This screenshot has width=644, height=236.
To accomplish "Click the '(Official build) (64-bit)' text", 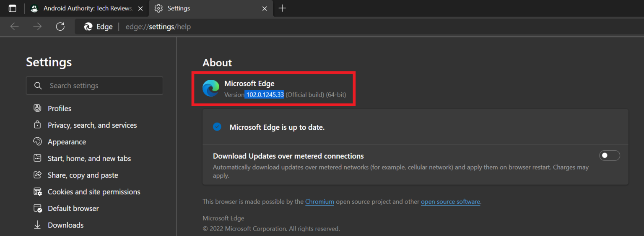I will (316, 94).
